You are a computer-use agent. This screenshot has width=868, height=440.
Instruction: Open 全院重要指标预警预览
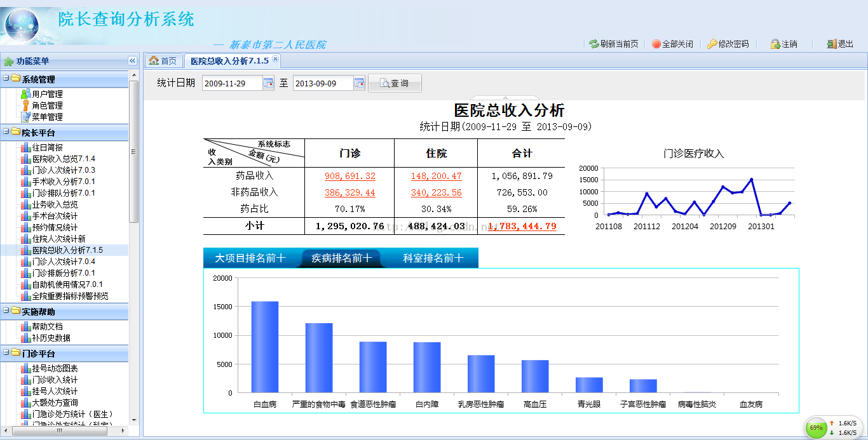click(70, 296)
